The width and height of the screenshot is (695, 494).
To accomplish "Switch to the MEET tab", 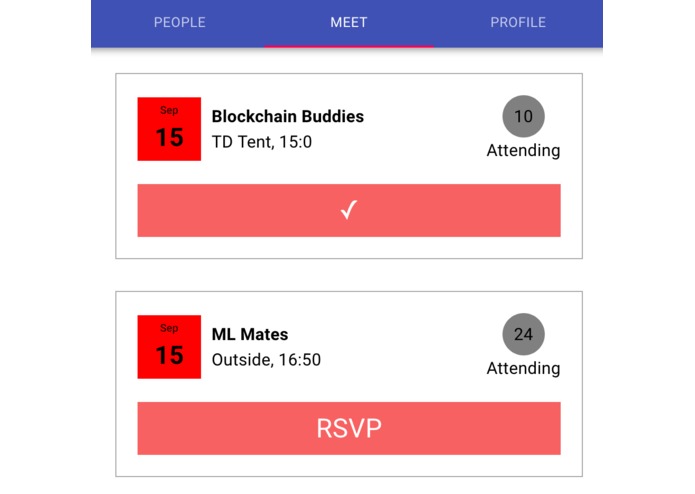I will (x=349, y=23).
